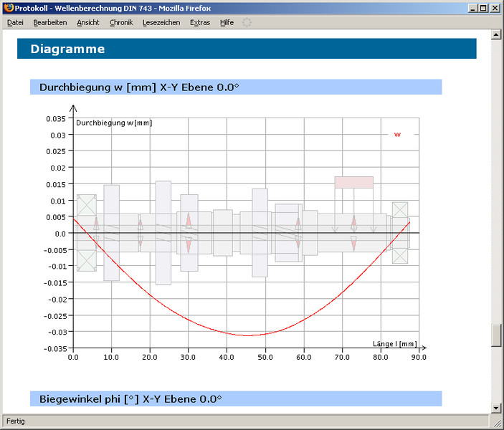This screenshot has width=504, height=430.
Task: Maximize the Firefox window
Action: tap(484, 8)
